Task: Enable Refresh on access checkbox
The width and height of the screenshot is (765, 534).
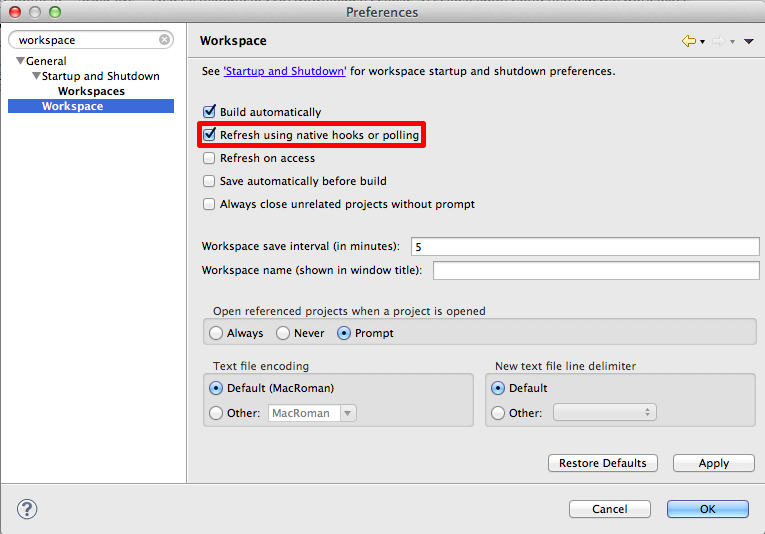Action: coord(209,158)
